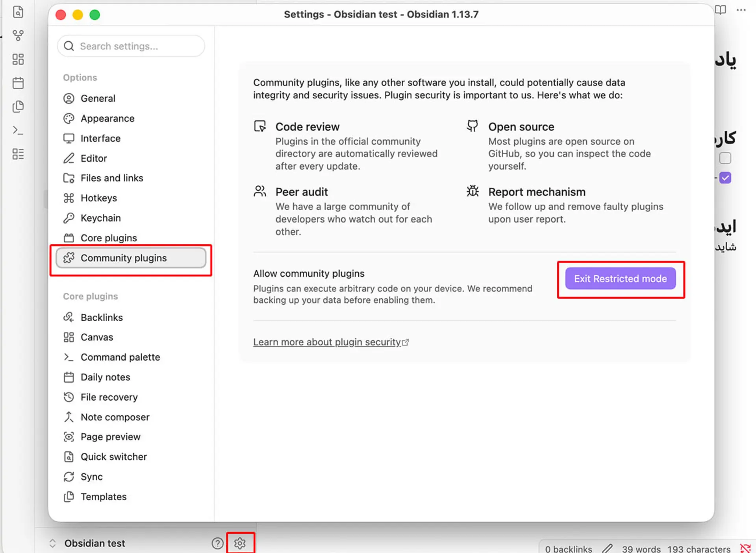Click the File recovery clock icon
Screen dimensions: 756x553
tap(69, 397)
